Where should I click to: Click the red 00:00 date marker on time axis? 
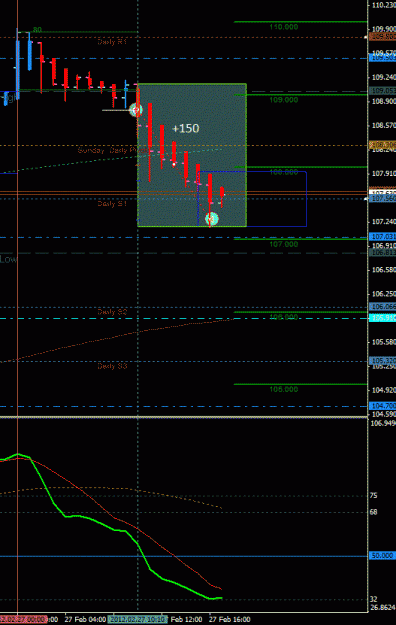coord(24,619)
